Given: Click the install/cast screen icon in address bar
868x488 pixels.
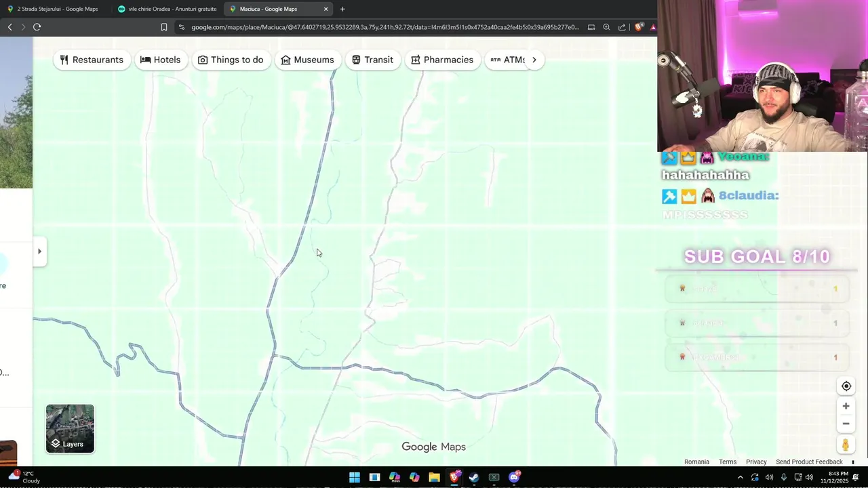Looking at the screenshot, I should coord(591,27).
